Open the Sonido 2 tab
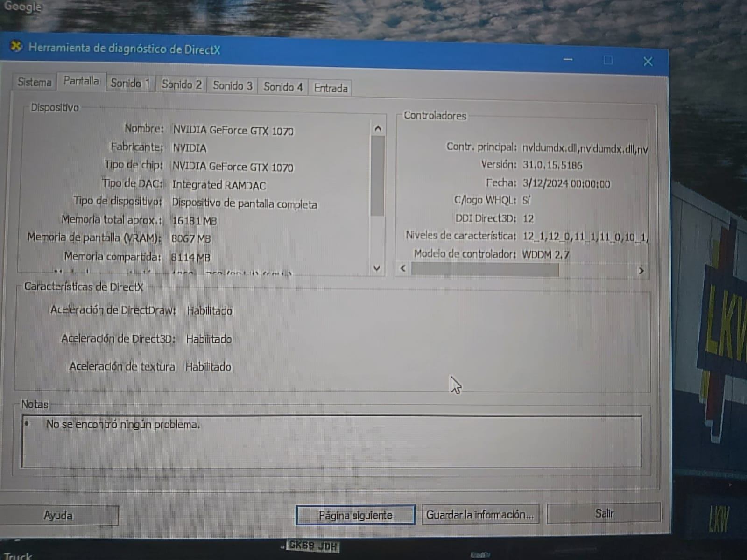This screenshot has width=747, height=560. (182, 84)
